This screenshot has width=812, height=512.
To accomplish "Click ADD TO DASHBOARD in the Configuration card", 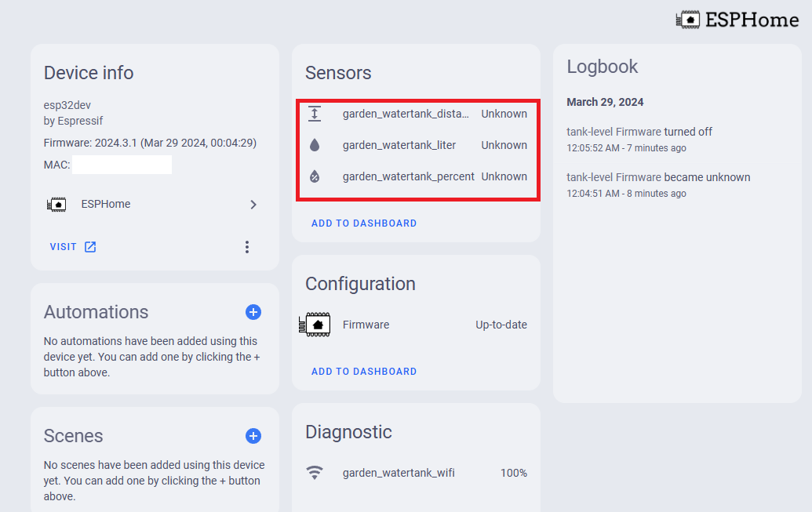I will click(x=363, y=371).
